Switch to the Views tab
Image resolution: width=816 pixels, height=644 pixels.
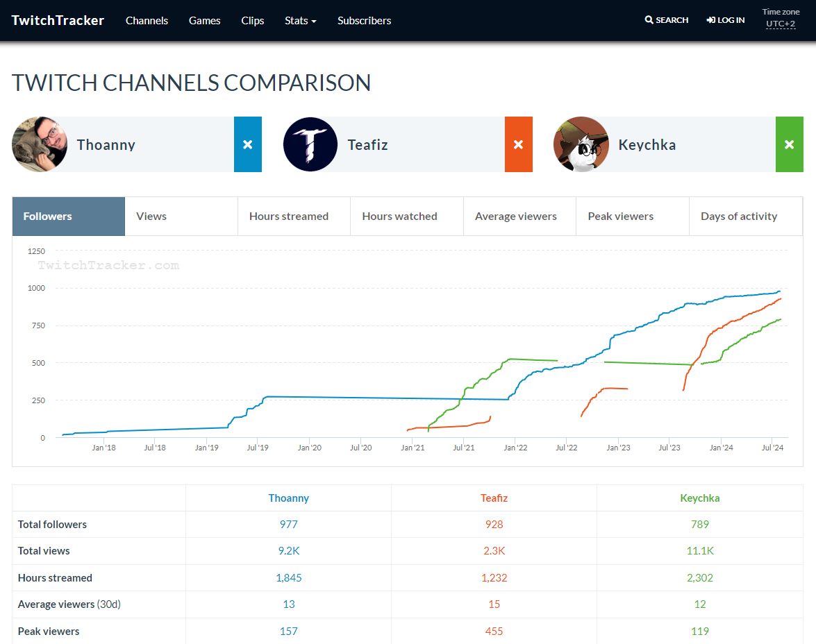(151, 217)
